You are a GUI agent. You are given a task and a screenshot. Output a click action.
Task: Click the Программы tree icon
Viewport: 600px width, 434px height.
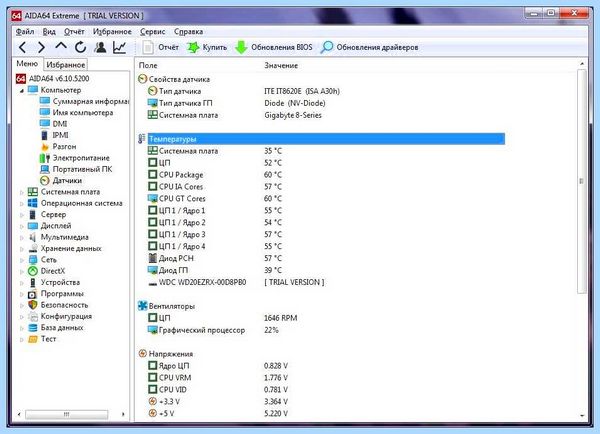(x=33, y=294)
